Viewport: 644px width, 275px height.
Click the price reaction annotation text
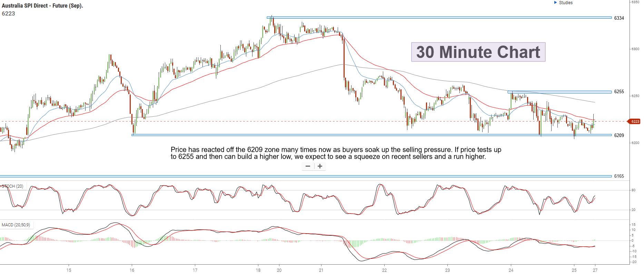336,153
